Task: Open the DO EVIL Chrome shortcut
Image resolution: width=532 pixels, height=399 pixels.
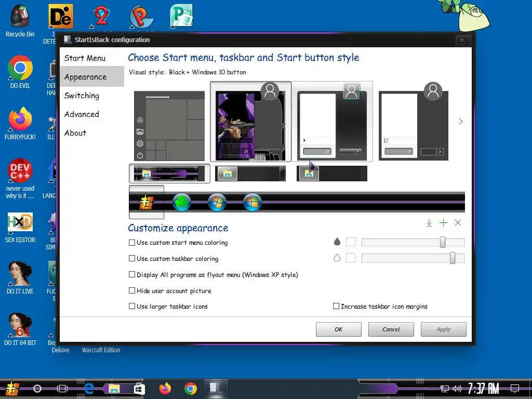Action: click(20, 72)
